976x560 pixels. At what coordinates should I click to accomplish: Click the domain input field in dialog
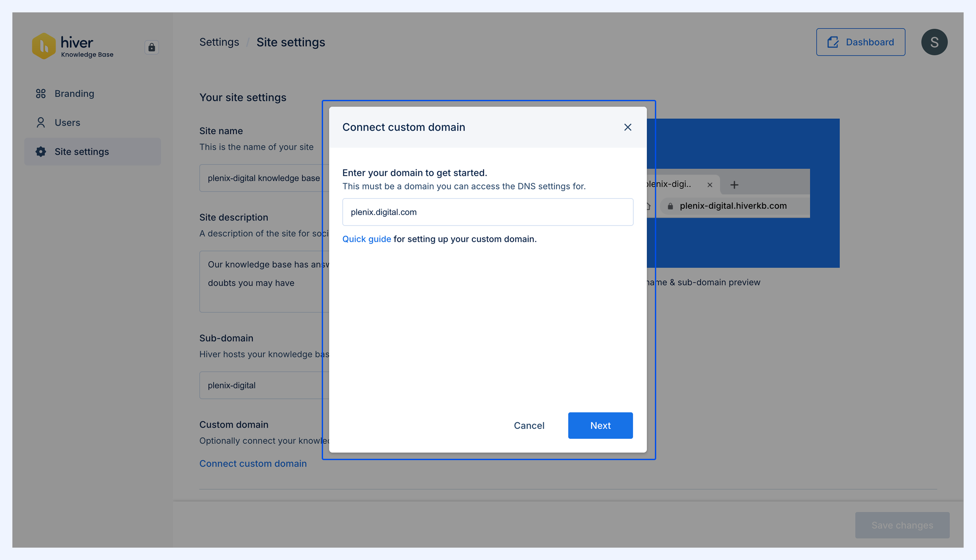click(x=488, y=212)
